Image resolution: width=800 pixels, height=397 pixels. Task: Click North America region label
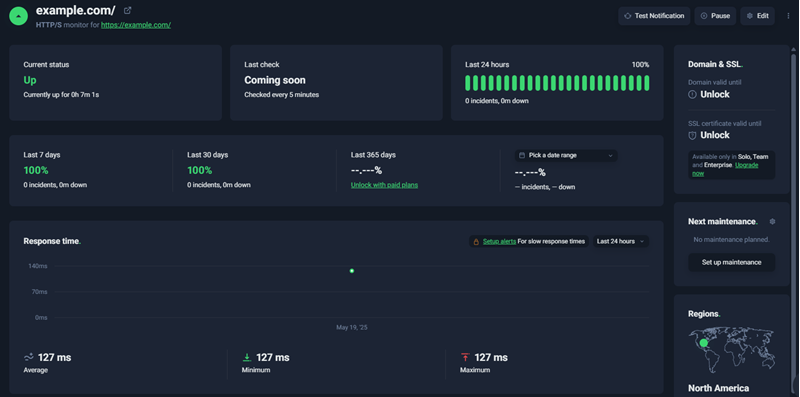(718, 388)
